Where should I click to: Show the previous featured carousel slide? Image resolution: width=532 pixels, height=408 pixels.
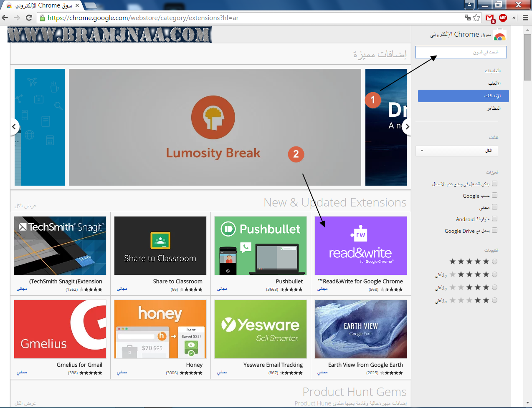pyautogui.click(x=14, y=126)
